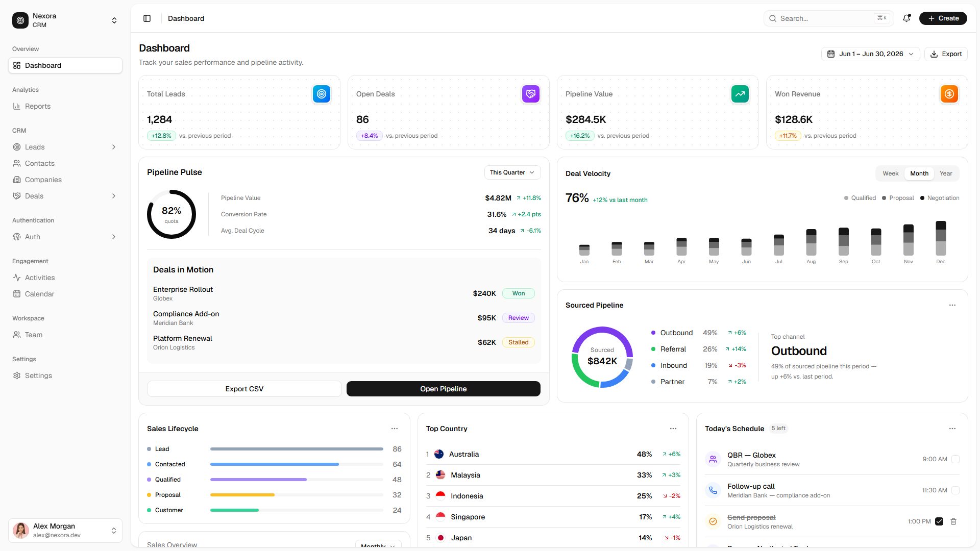Open Top Country more options
This screenshot has height=551, width=980.
coord(673,429)
